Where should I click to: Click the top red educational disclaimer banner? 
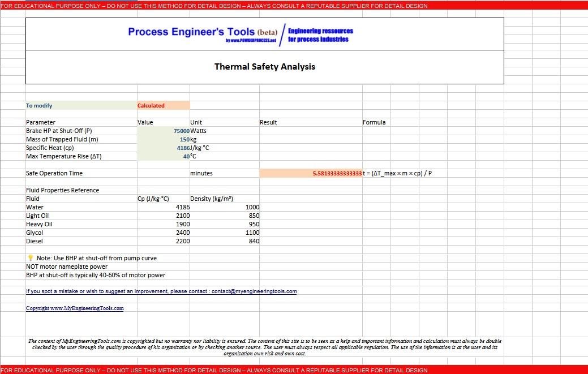pyautogui.click(x=294, y=5)
